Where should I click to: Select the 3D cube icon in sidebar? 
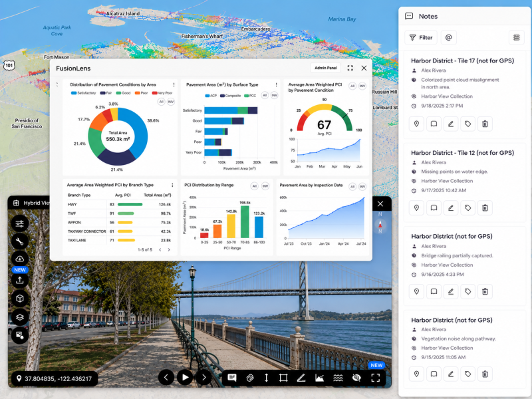coord(20,299)
